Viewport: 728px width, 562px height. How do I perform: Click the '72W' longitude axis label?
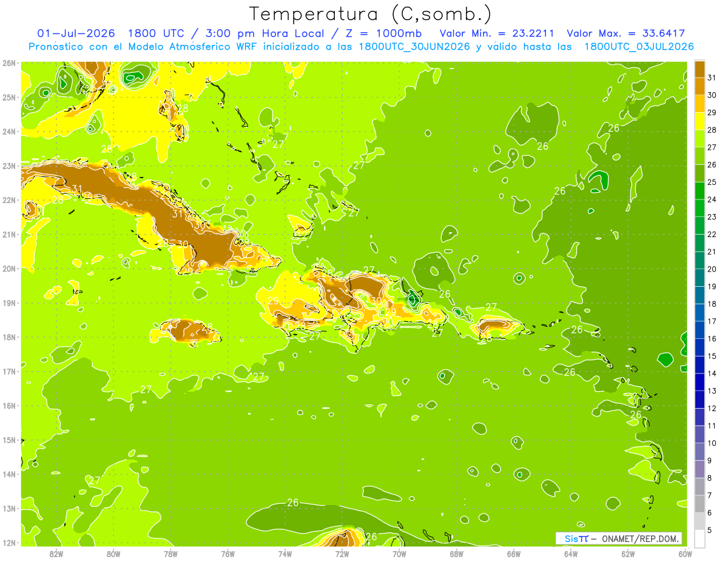pos(342,554)
